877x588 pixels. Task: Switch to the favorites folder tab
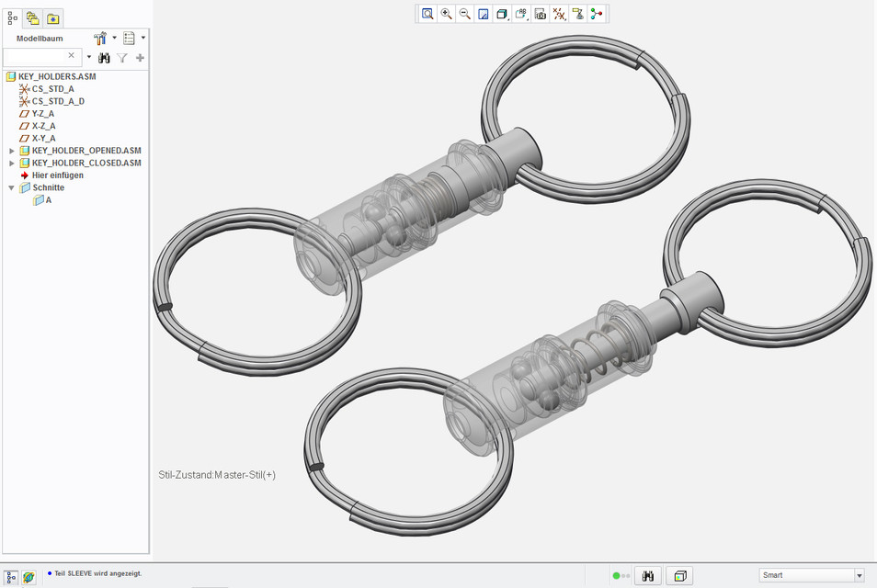[x=53, y=18]
